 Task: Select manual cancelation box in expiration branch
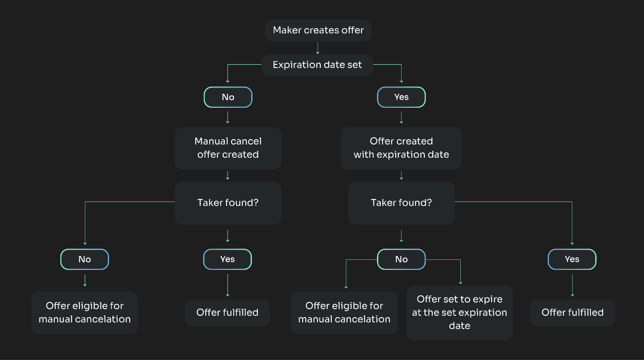[344, 313]
